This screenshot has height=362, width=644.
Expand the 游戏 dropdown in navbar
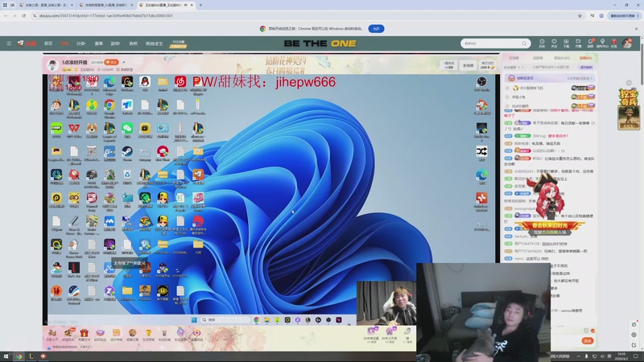point(115,43)
